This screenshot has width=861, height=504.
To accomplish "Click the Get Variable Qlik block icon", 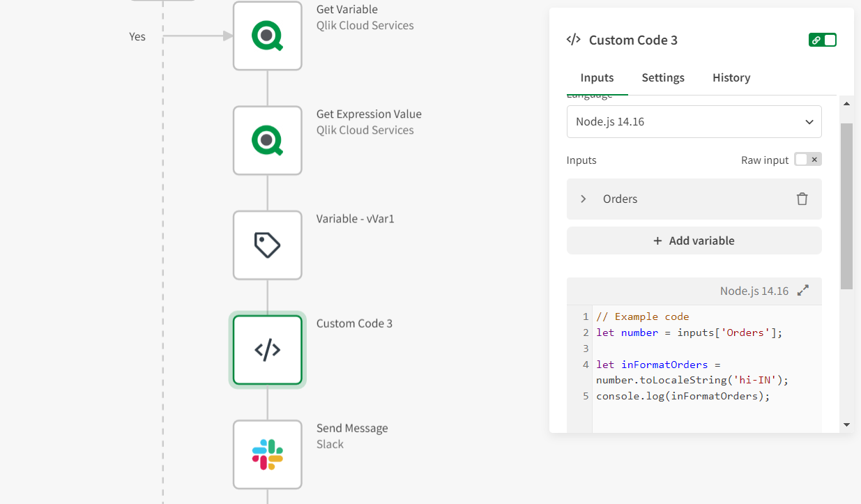I will click(267, 36).
